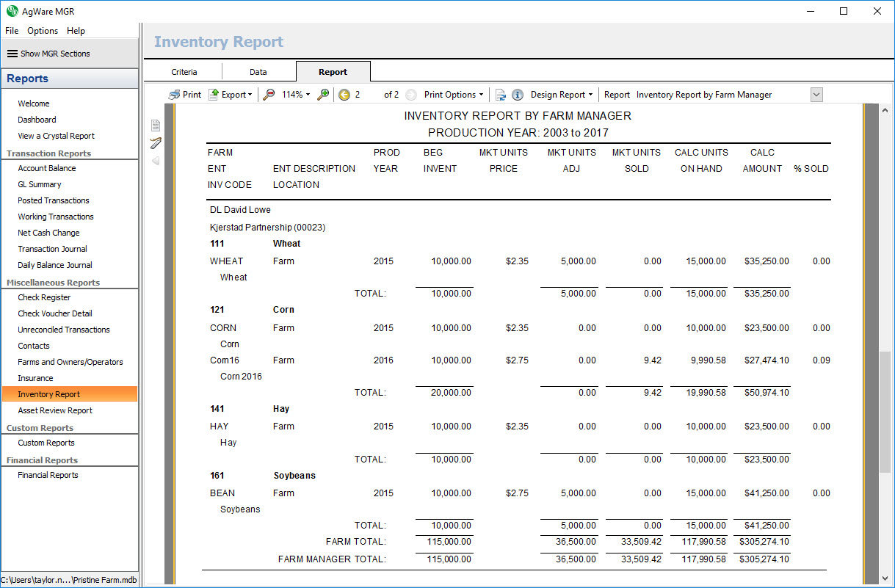This screenshot has width=895, height=588.
Task: Go to the previous report page
Action: coord(344,95)
